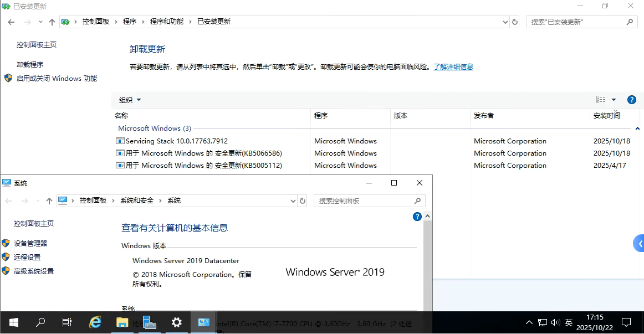Open 设备管理器 in System sidebar
Screen dimensions: 644x334
coord(30,243)
